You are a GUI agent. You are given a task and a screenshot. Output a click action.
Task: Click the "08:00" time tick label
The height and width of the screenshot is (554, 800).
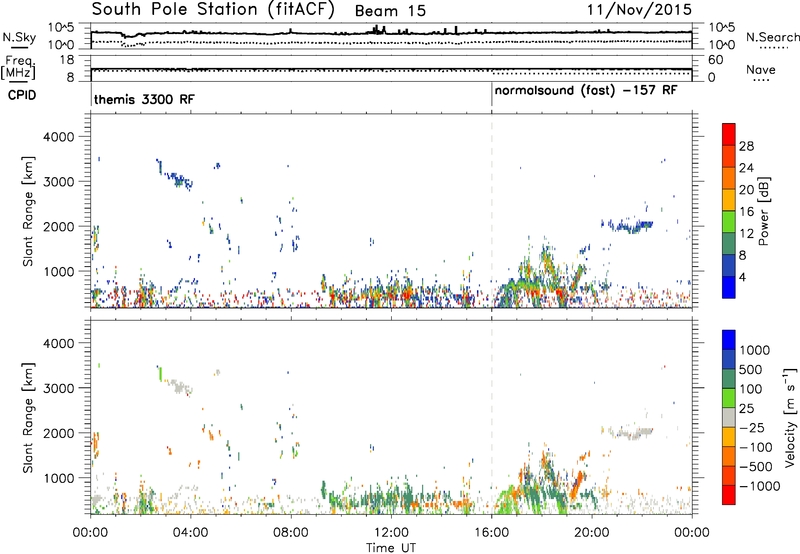[x=290, y=533]
